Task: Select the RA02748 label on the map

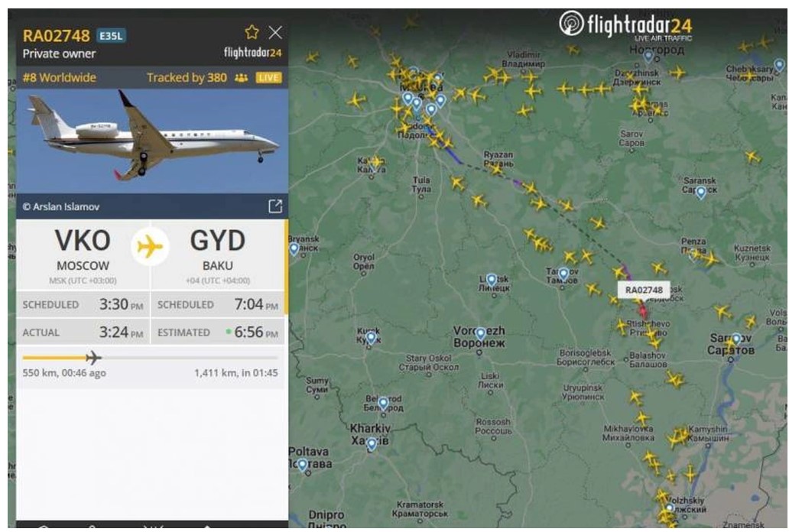Action: [x=644, y=290]
